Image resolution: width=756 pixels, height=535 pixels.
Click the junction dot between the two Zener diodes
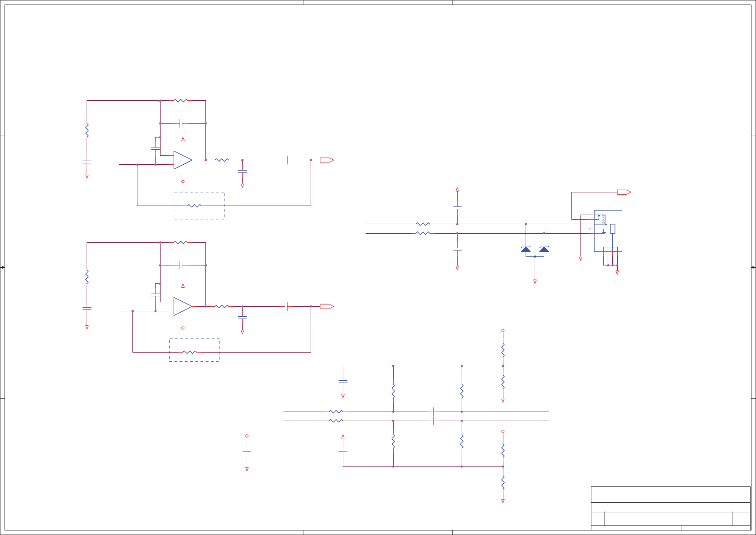tap(535, 256)
